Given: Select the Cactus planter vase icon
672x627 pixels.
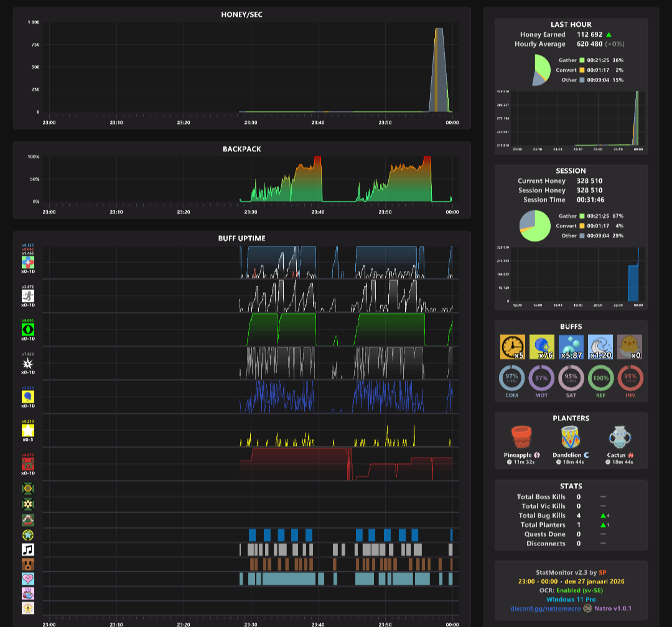Looking at the screenshot, I should coord(620,438).
